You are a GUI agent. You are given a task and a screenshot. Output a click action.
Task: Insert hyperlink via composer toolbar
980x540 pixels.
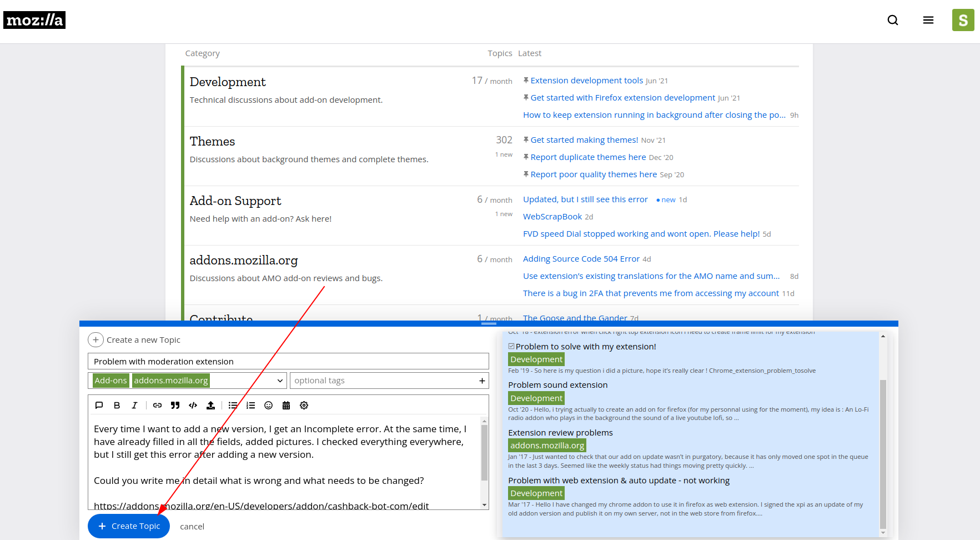(x=158, y=406)
